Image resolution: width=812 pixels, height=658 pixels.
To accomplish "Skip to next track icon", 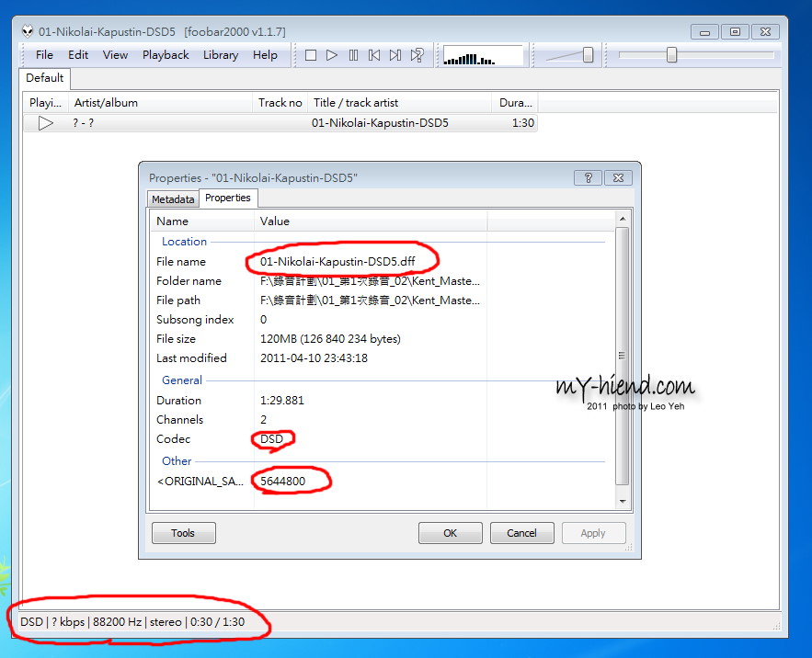I will [x=395, y=55].
